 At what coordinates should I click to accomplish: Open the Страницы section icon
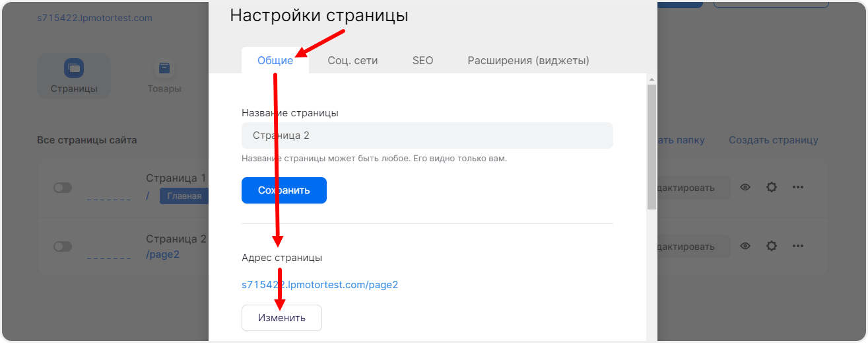pyautogui.click(x=73, y=69)
